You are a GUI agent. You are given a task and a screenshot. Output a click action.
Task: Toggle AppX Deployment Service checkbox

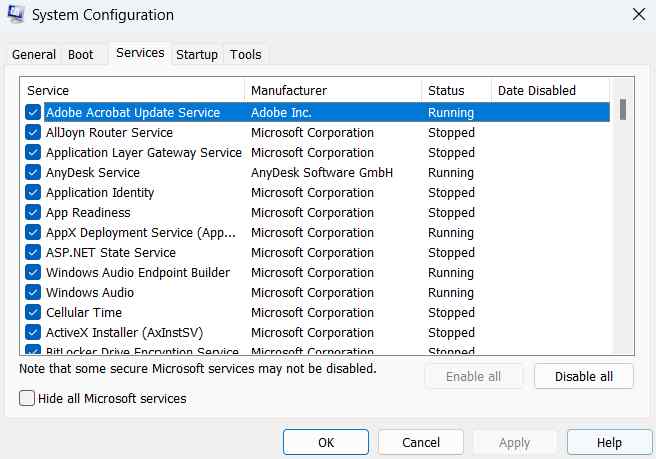(33, 232)
